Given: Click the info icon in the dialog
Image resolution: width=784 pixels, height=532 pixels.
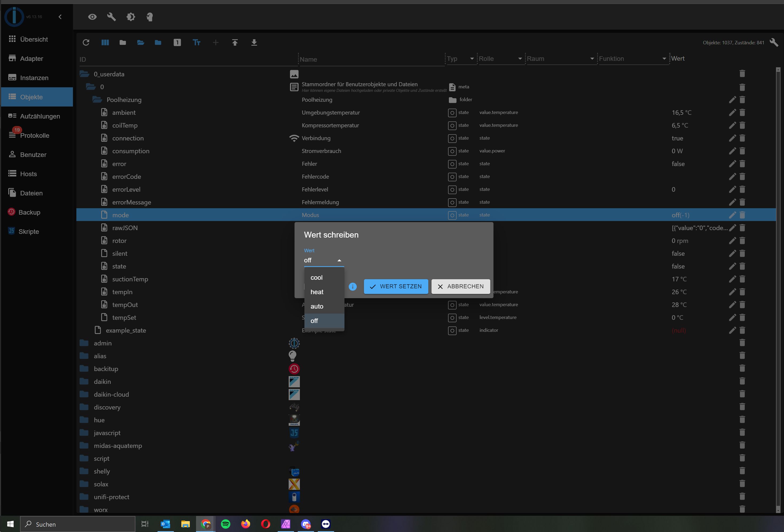Looking at the screenshot, I should tap(352, 287).
